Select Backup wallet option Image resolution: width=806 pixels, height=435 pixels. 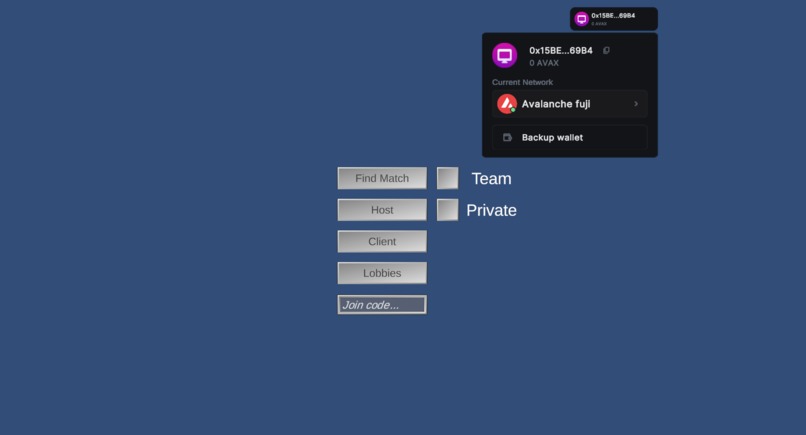(x=570, y=137)
